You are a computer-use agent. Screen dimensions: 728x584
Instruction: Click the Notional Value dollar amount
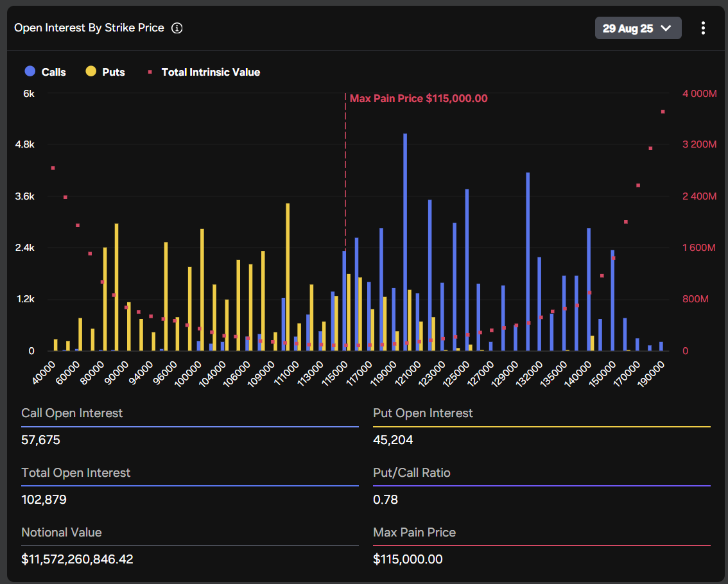[77, 560]
